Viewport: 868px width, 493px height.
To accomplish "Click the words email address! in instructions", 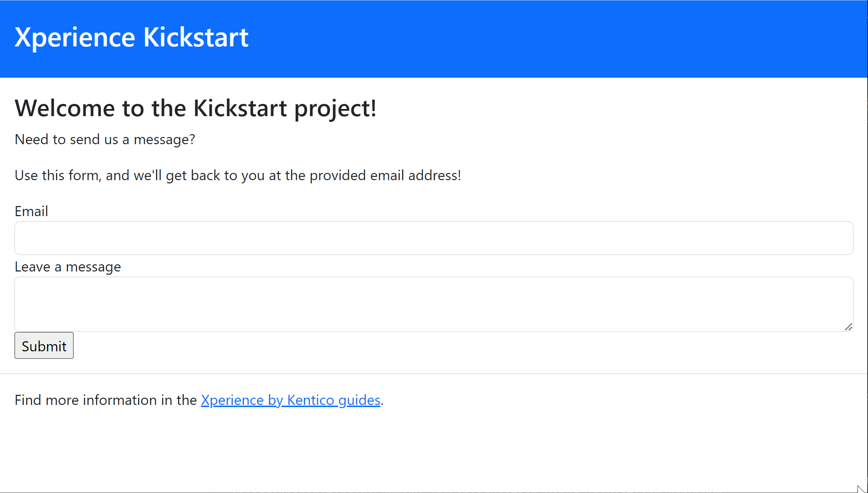I will pos(415,175).
